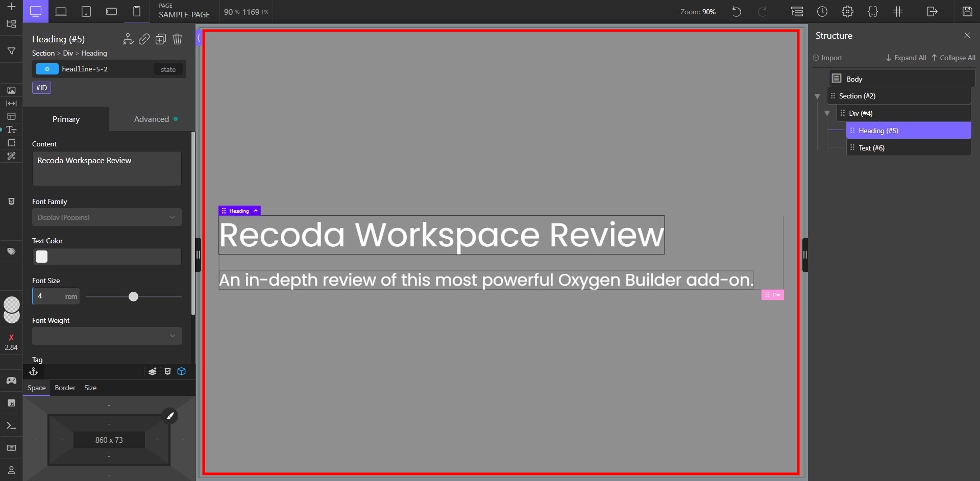Toggle the layout grid icon in the toolbar
The width and height of the screenshot is (980, 481).
pos(899,11)
